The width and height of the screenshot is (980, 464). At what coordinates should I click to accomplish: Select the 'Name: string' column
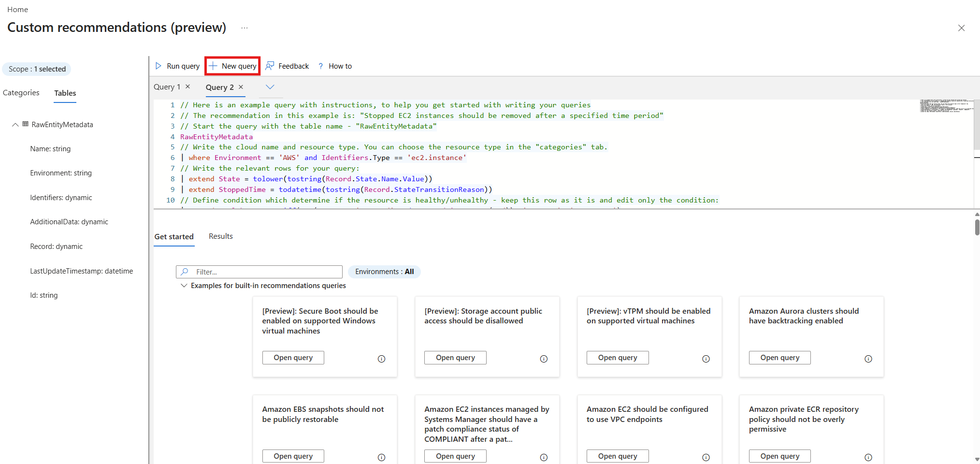[x=50, y=149]
